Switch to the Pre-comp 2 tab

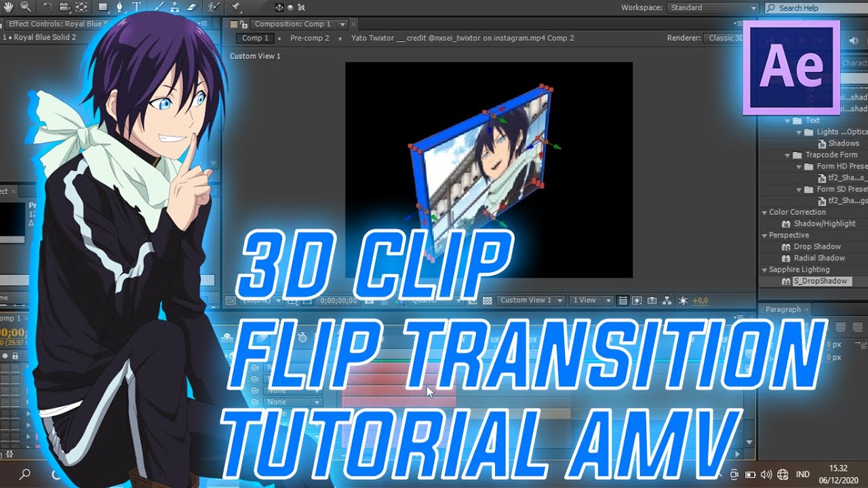pyautogui.click(x=309, y=38)
